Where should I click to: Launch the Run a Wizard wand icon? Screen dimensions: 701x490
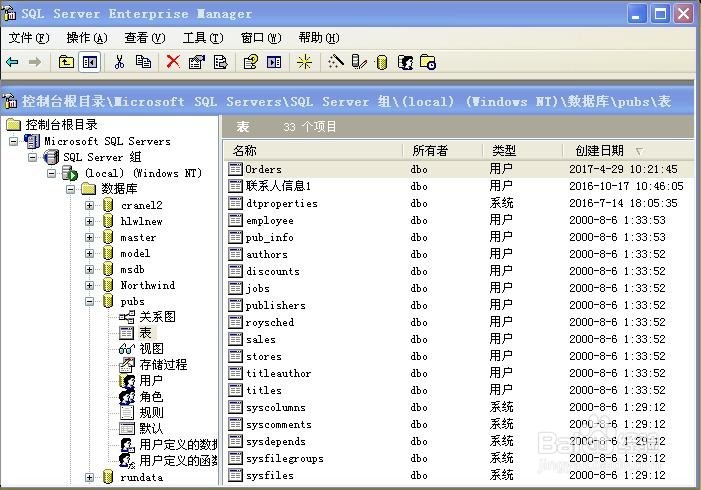coord(335,62)
